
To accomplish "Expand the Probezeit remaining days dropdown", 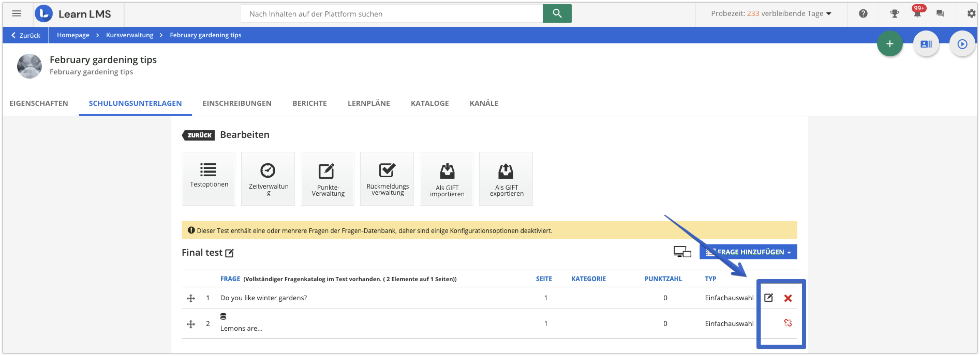I will click(771, 14).
